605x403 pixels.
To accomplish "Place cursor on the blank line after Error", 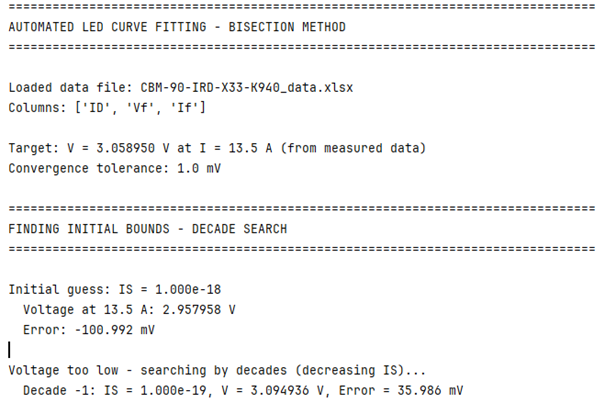I will [9, 349].
